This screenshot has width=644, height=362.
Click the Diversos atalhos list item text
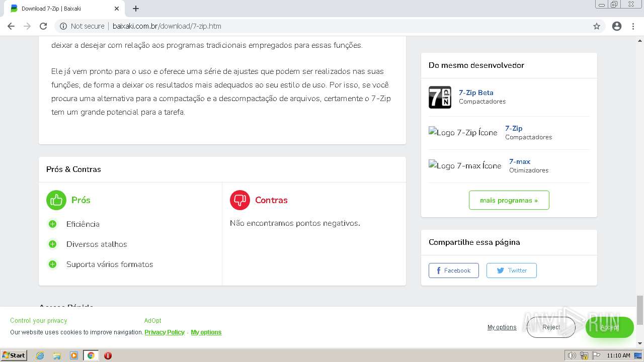(97, 244)
